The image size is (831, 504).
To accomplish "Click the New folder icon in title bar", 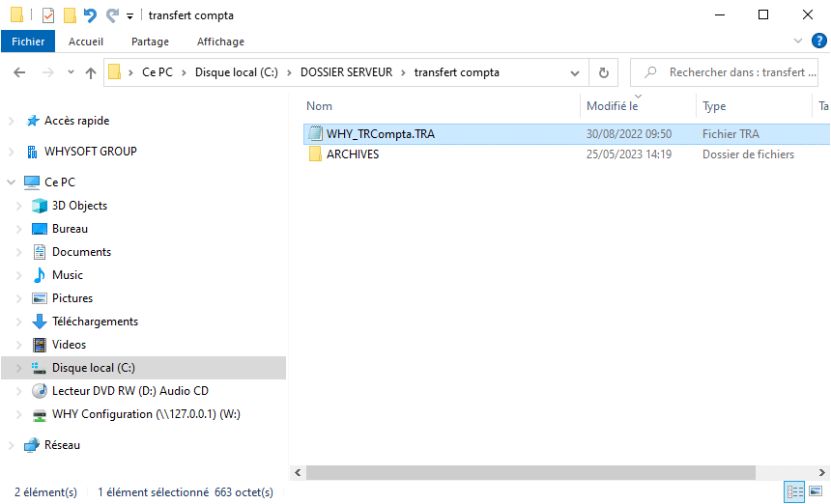I will (70, 15).
